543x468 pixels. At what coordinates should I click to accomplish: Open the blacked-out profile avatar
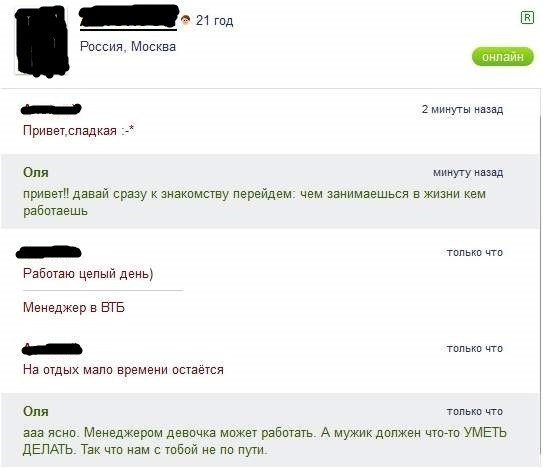tap(42, 41)
